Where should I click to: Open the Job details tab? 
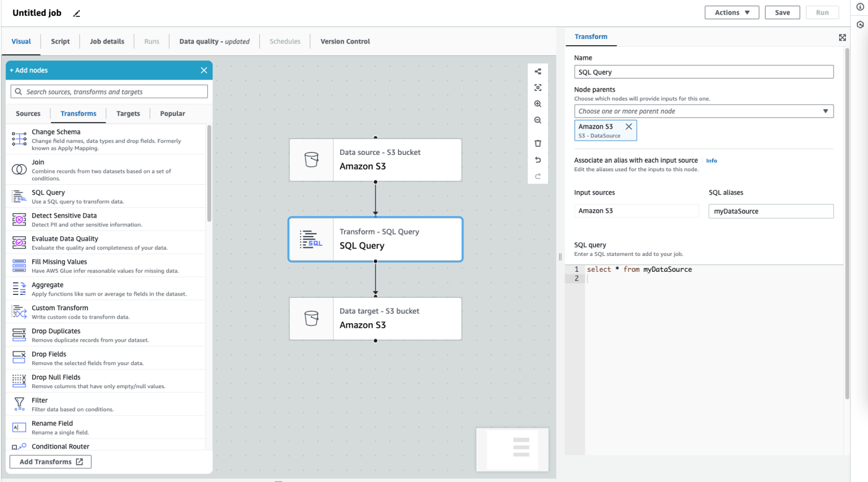coord(107,41)
